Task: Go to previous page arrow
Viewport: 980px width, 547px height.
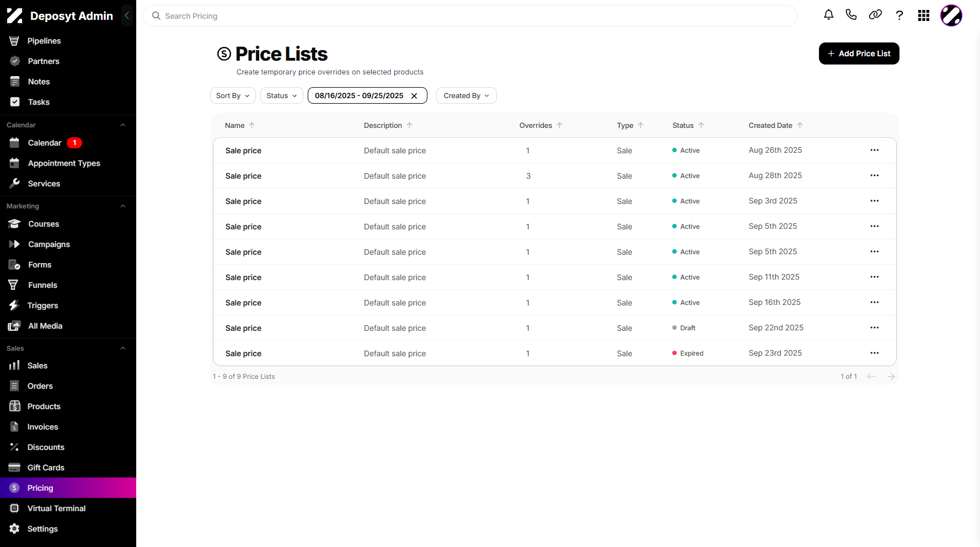Action: (871, 377)
